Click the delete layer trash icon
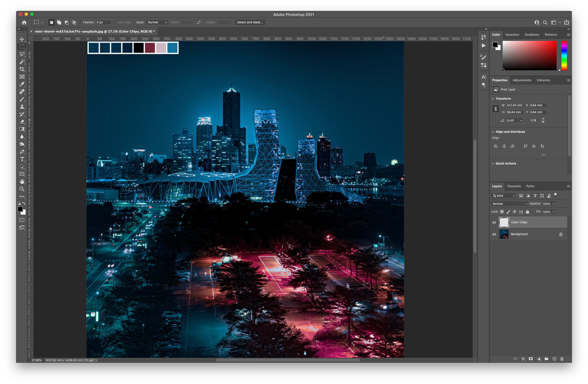 [562, 359]
